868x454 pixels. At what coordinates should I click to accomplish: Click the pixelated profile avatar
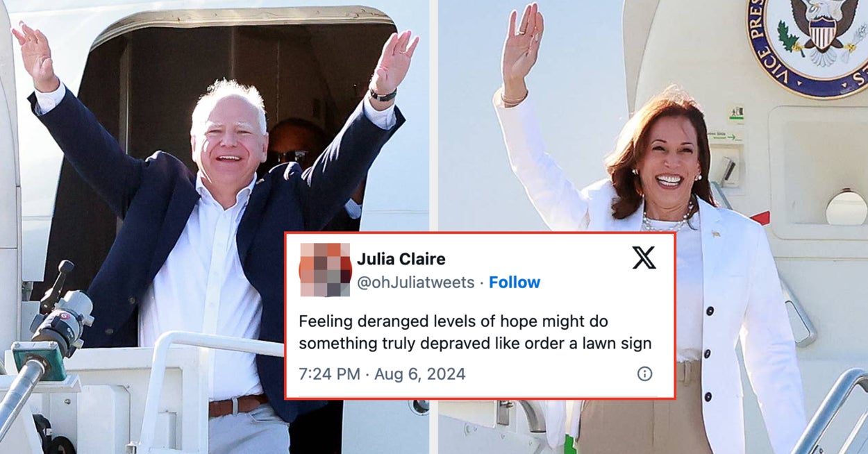pyautogui.click(x=325, y=270)
